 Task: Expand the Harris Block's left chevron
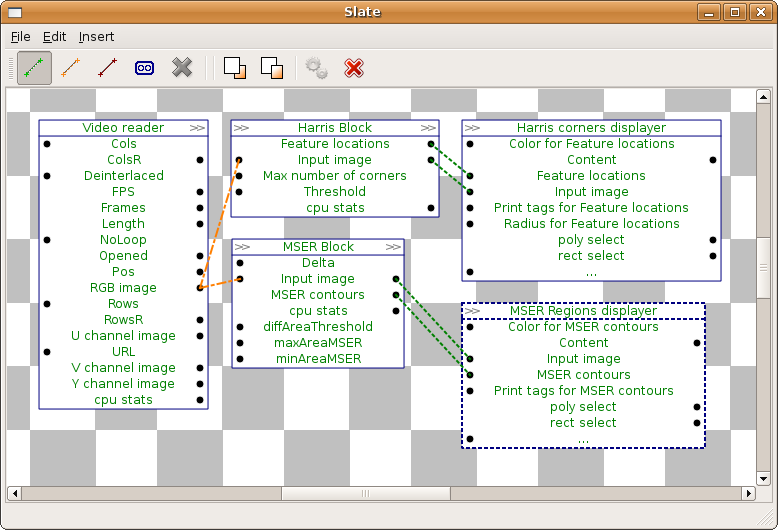pos(241,128)
